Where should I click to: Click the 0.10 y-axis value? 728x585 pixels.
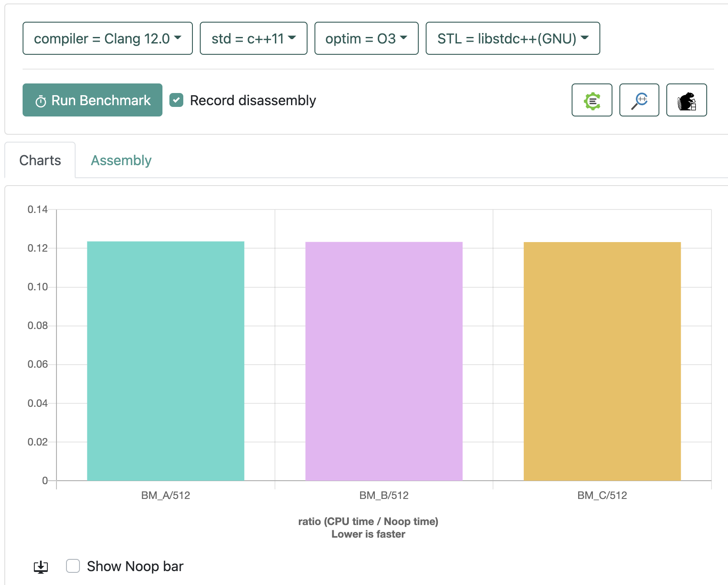pyautogui.click(x=38, y=287)
